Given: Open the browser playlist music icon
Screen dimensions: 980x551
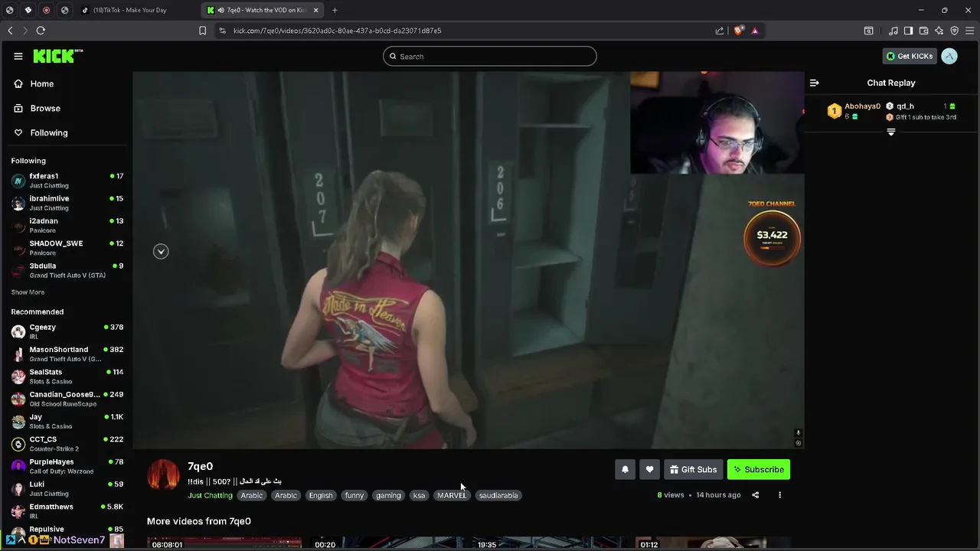Looking at the screenshot, I should [x=893, y=31].
